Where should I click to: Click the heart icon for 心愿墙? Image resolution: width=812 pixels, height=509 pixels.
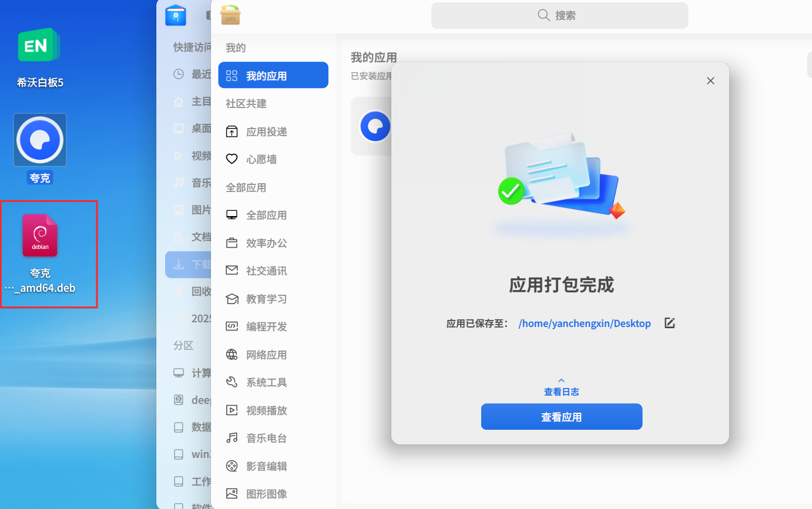point(232,159)
